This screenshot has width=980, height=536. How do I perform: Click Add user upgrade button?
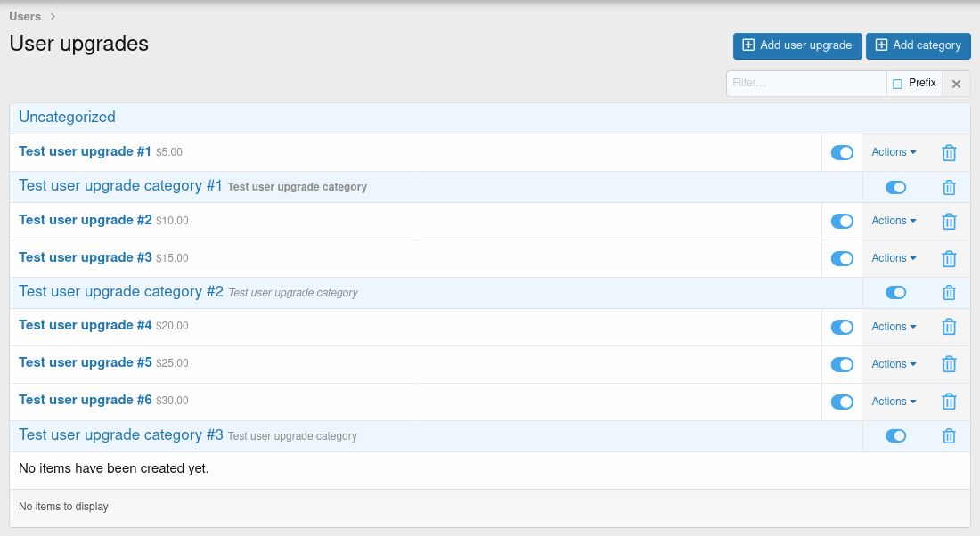coord(797,45)
